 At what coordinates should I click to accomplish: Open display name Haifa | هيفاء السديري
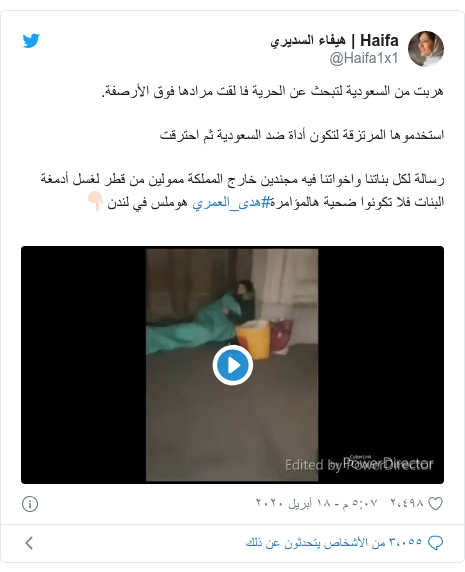point(334,40)
